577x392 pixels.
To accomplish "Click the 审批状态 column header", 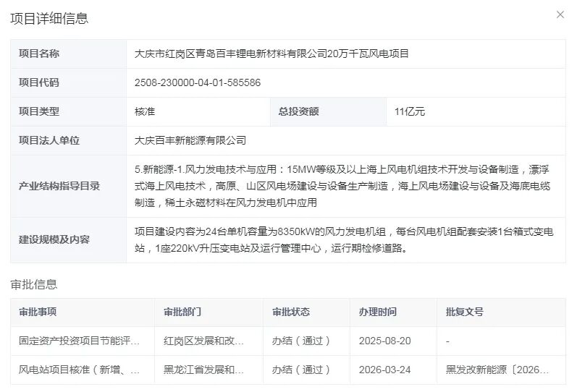I will [x=291, y=312].
